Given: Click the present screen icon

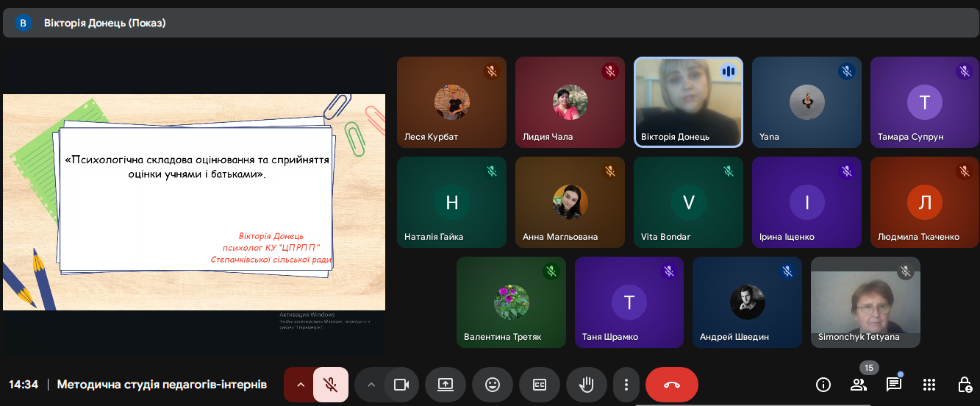Looking at the screenshot, I should (445, 385).
